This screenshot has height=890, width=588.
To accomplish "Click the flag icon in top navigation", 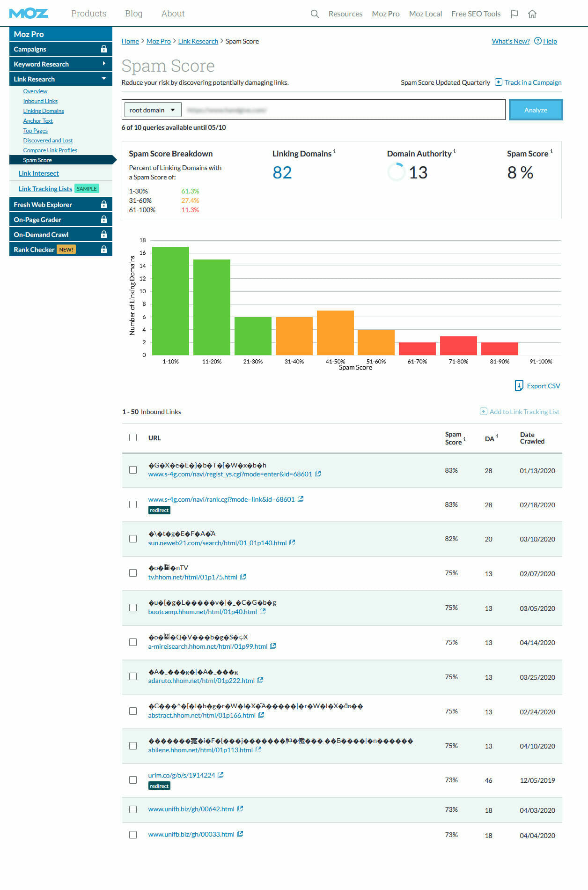I will coord(514,14).
